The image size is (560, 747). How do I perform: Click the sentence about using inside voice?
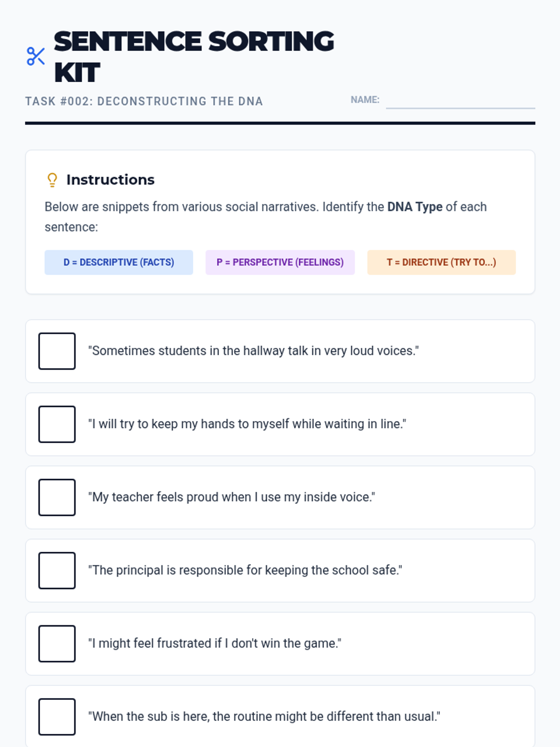(x=231, y=497)
